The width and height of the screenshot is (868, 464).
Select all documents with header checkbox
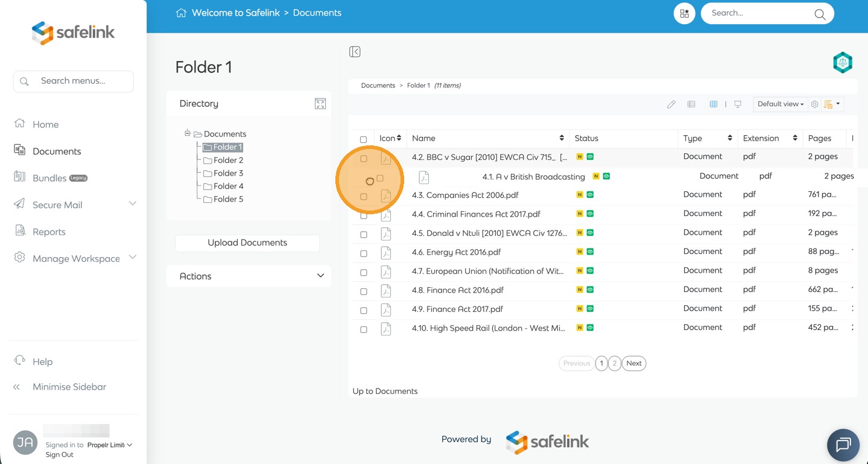click(x=363, y=139)
